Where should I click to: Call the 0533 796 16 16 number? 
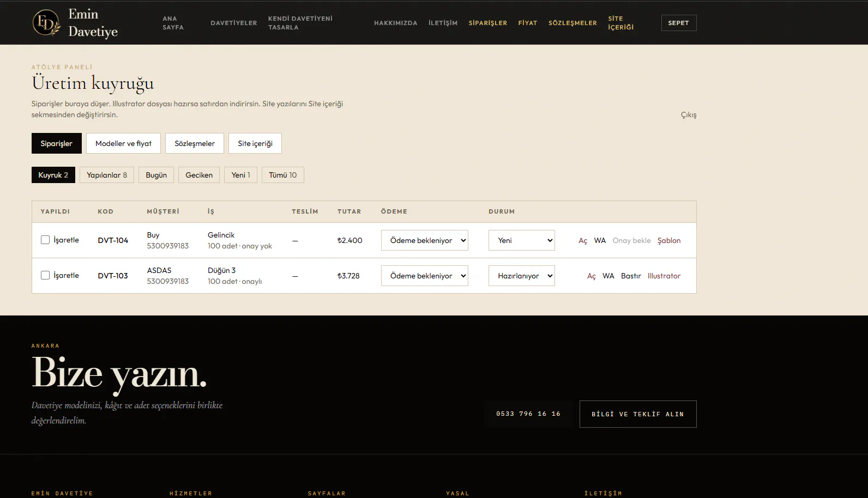click(528, 414)
